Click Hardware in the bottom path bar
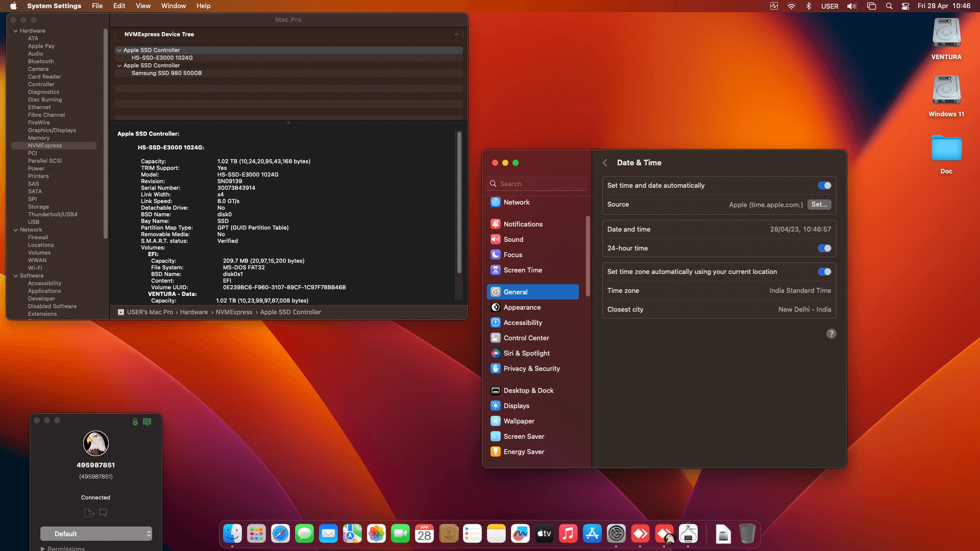 194,312
